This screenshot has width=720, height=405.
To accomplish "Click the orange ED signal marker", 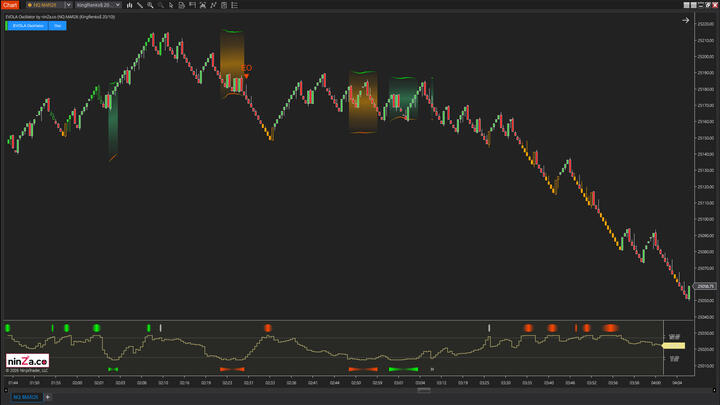I will pos(246,69).
